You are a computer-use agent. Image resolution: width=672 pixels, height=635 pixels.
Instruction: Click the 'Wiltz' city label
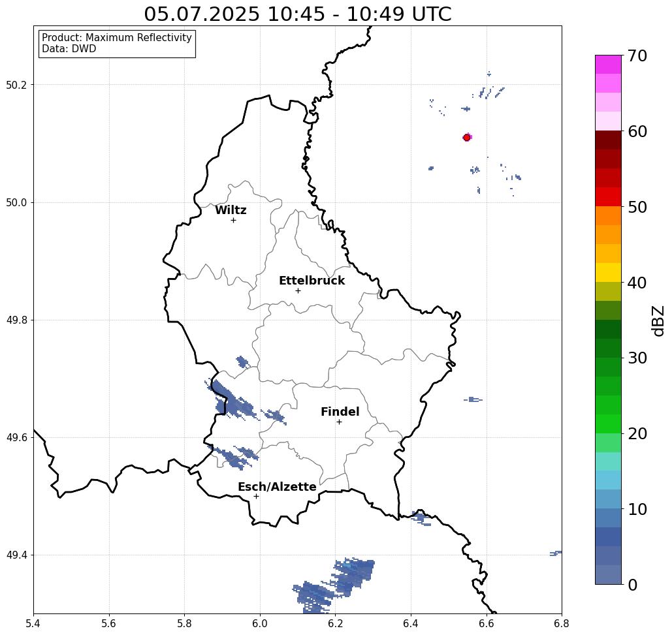231,210
